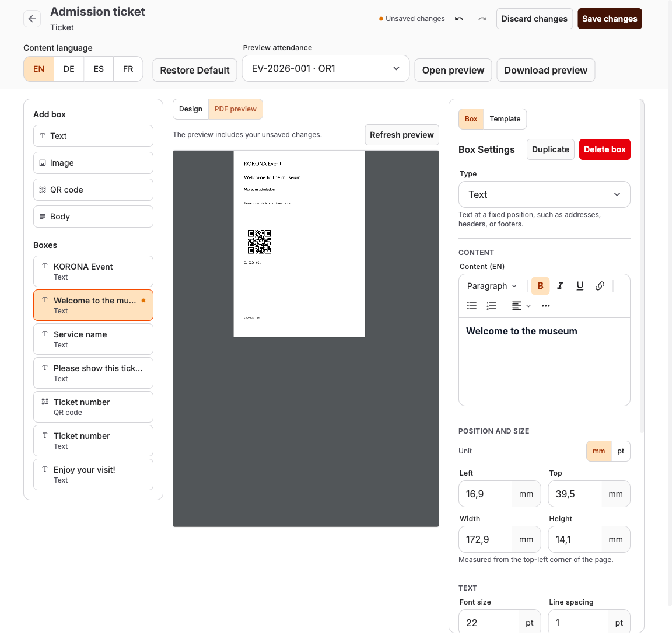The height and width of the screenshot is (642, 672).
Task: Select the KORONA Event text box
Action: tap(93, 271)
